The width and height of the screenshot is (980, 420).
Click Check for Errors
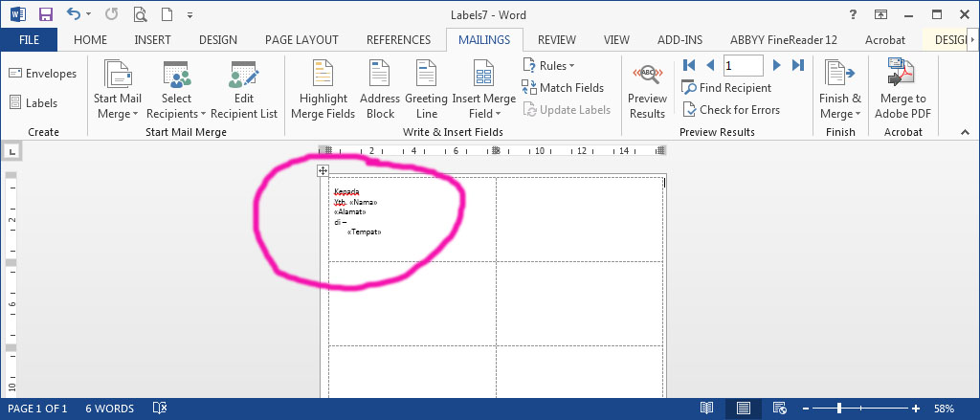(x=731, y=110)
